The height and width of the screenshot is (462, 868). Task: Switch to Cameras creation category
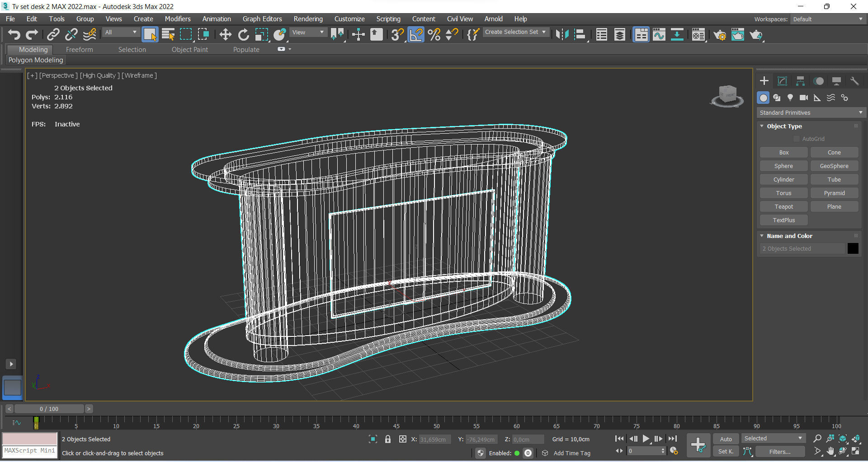click(x=804, y=98)
